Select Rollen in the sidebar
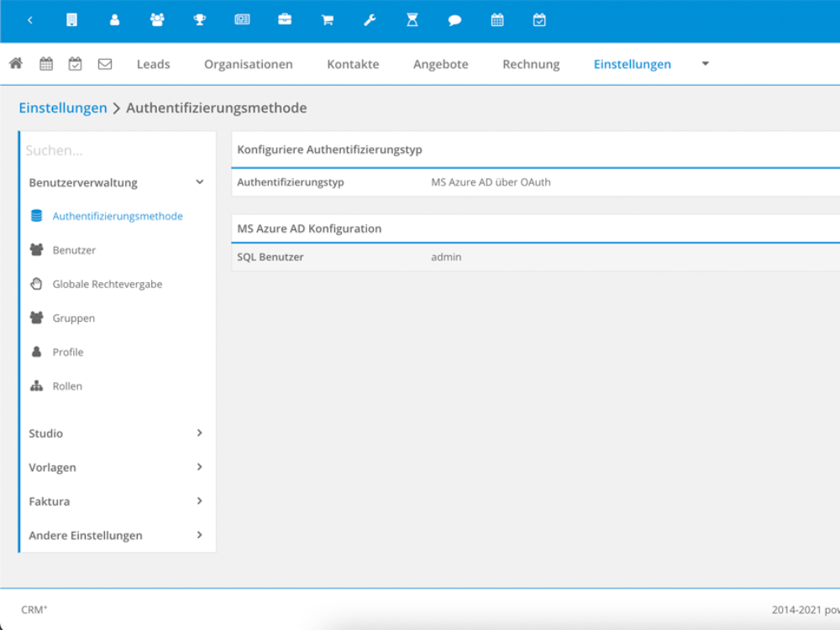 (x=67, y=386)
